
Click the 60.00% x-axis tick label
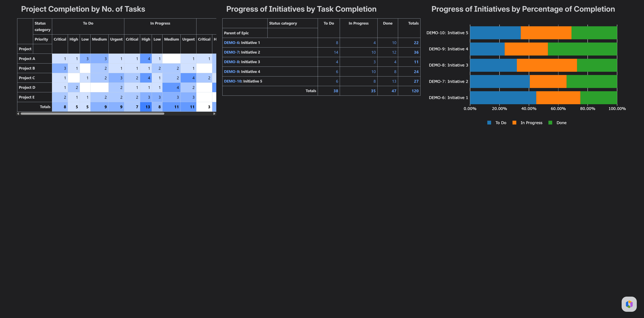[558, 109]
